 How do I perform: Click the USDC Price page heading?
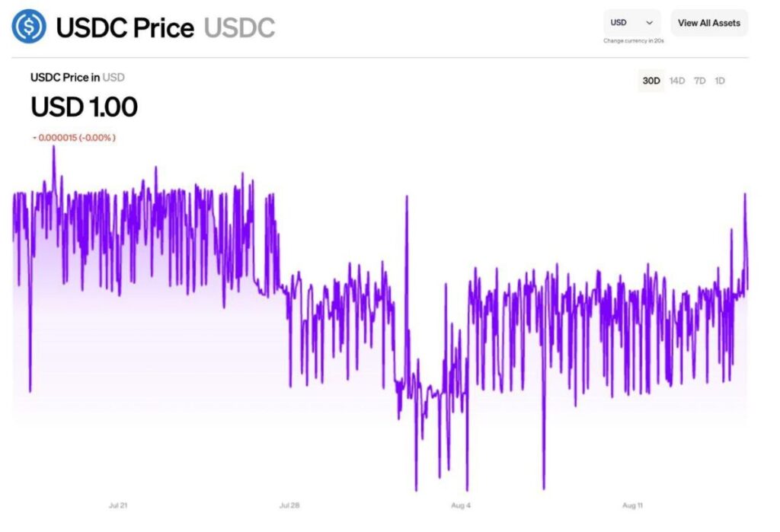tap(125, 28)
